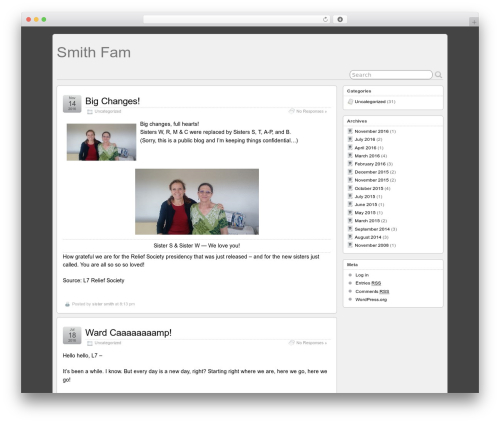The width and height of the screenshot is (500, 423).
Task: Click the browser download icon button
Action: [x=340, y=19]
